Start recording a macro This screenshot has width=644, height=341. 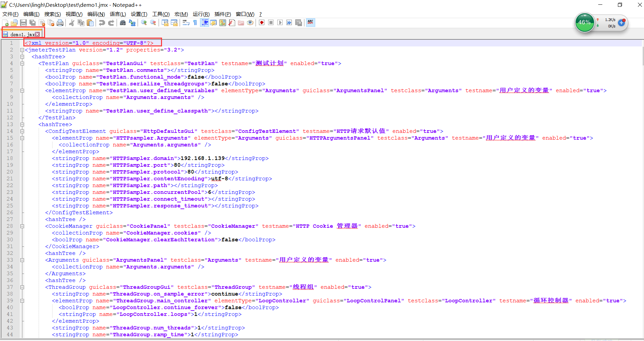[x=261, y=23]
